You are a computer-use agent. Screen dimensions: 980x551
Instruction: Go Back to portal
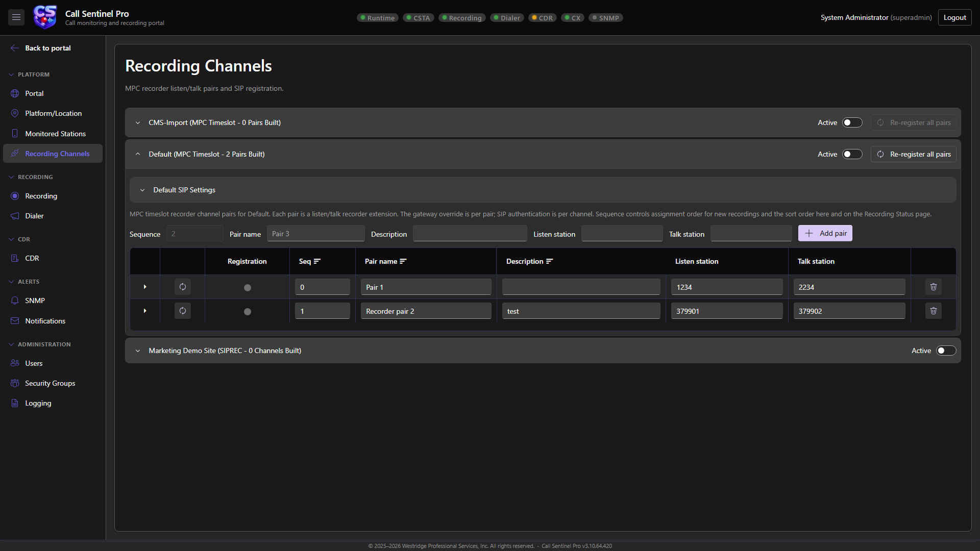tap(48, 48)
